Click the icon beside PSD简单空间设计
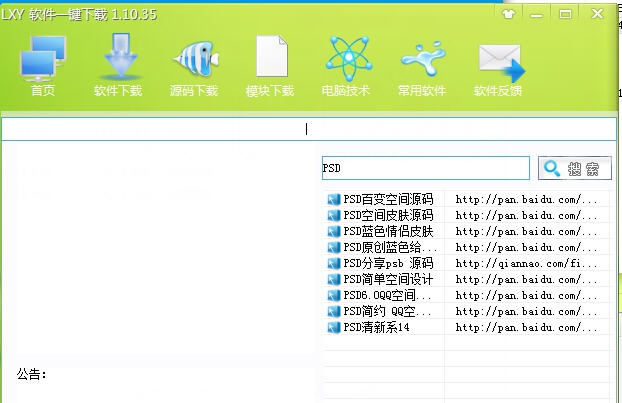 334,279
